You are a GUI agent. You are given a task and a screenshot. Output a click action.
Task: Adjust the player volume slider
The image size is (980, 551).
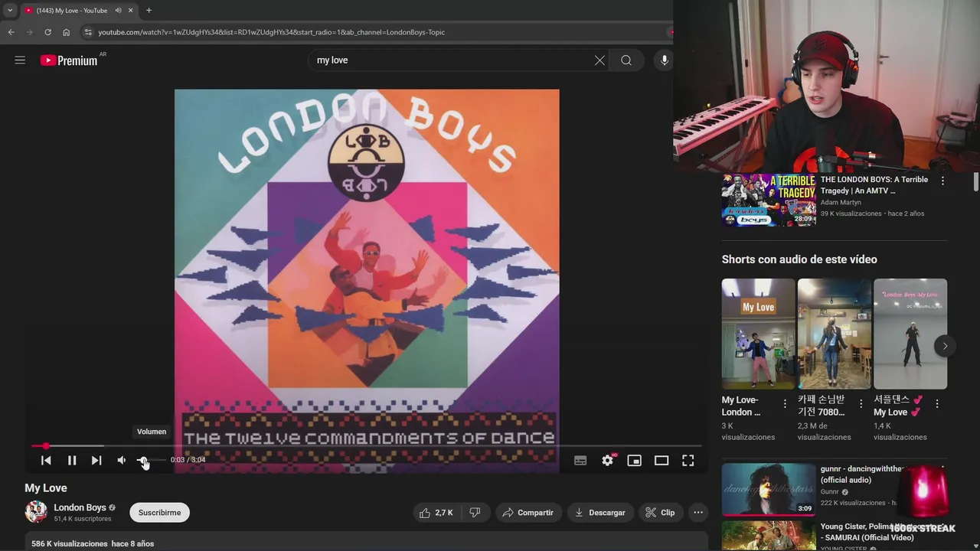coord(151,460)
